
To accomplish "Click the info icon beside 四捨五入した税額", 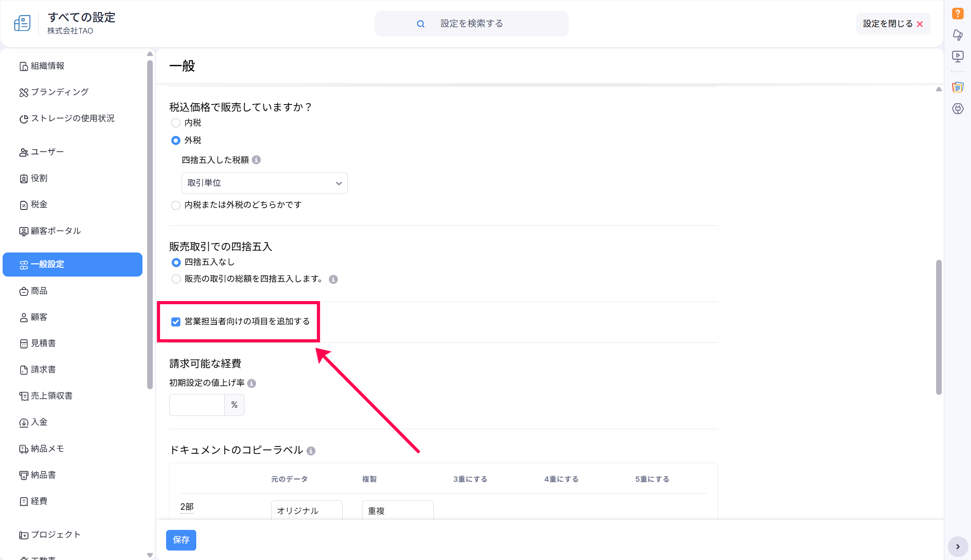I will (257, 160).
